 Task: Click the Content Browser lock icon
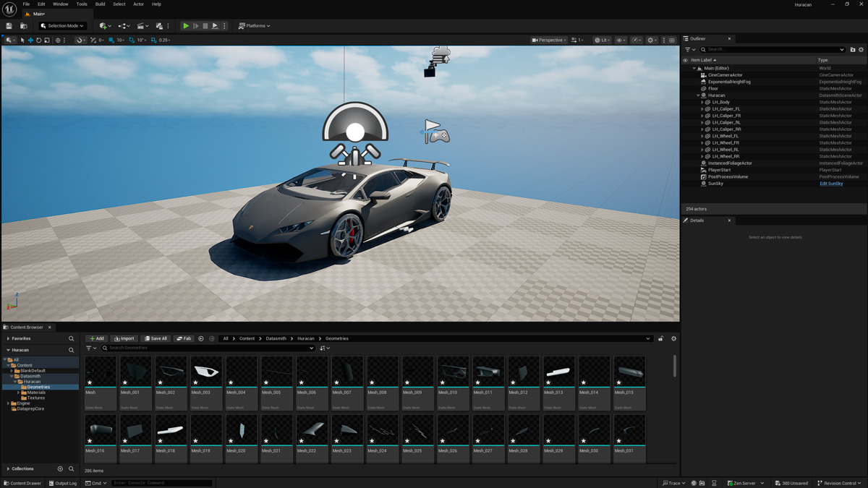tap(660, 338)
